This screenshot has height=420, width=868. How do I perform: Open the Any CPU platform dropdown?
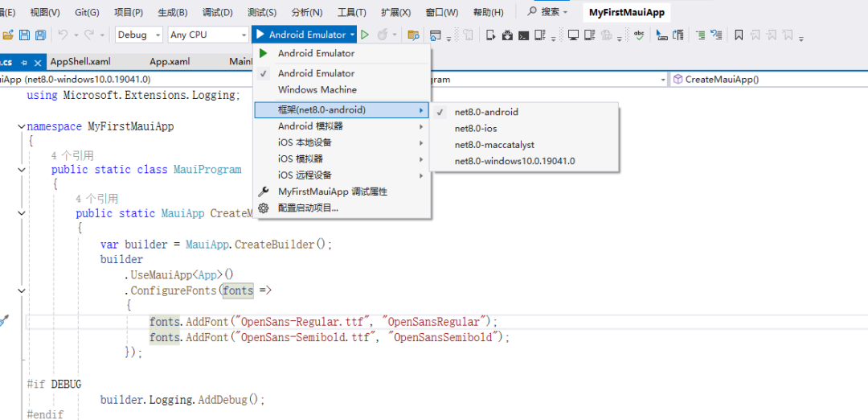pyautogui.click(x=208, y=35)
